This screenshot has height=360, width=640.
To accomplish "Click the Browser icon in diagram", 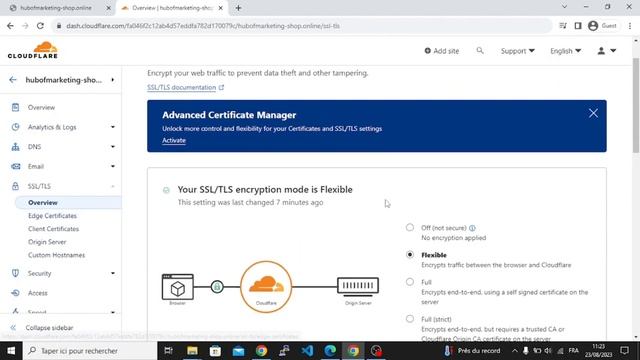I will tap(178, 287).
